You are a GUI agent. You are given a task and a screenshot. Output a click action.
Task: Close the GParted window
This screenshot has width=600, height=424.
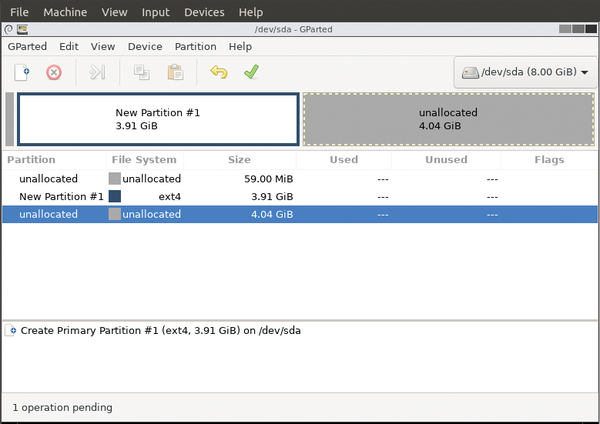pos(591,29)
